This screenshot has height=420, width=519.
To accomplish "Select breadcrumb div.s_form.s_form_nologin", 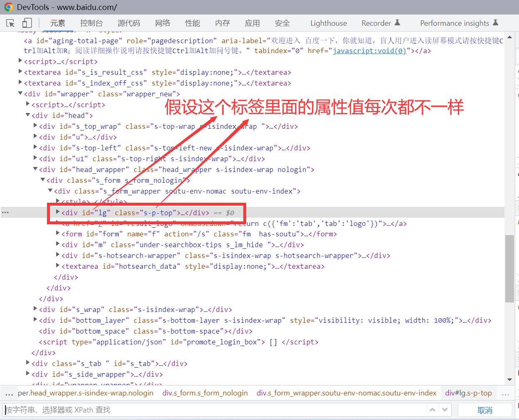I will [x=205, y=393].
